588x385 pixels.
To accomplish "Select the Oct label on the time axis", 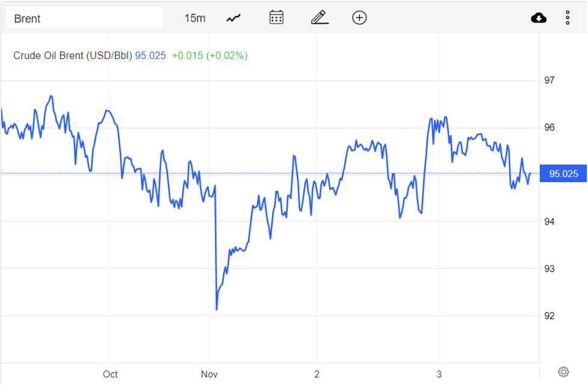I will (110, 374).
